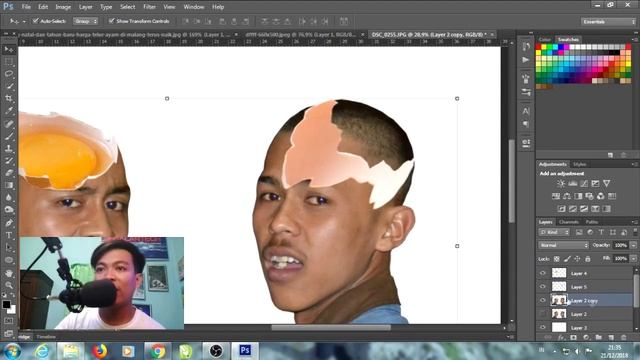Select the Brush tool
The width and height of the screenshot is (640, 360).
point(9,136)
